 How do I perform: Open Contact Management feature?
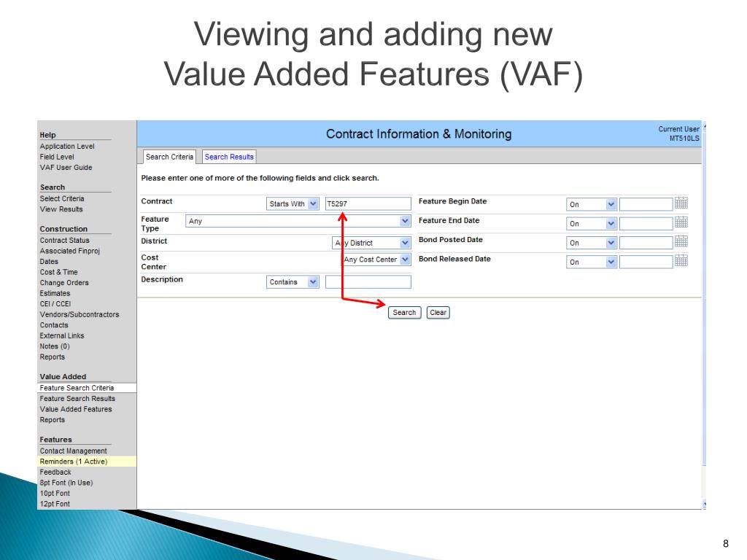click(74, 451)
